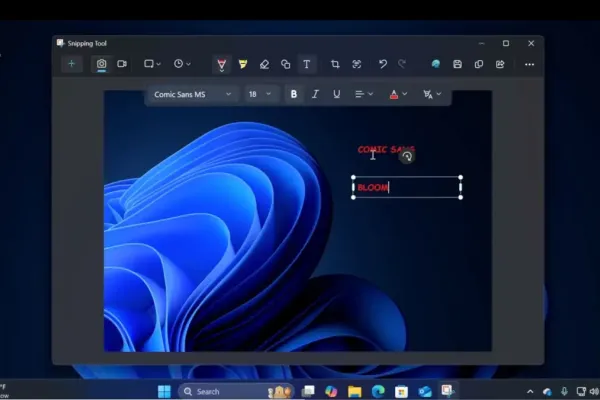The height and width of the screenshot is (400, 600).
Task: Open the network tray icon
Action: [581, 391]
